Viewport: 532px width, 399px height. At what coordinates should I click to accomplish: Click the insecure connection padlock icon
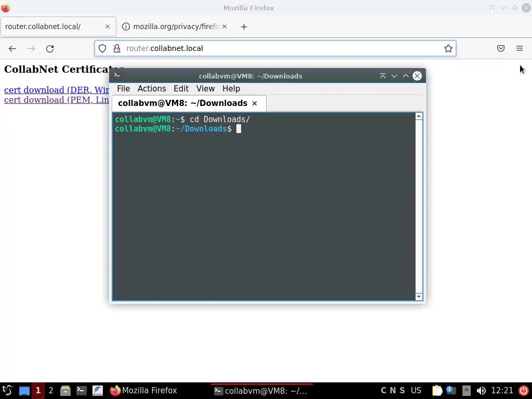click(117, 48)
